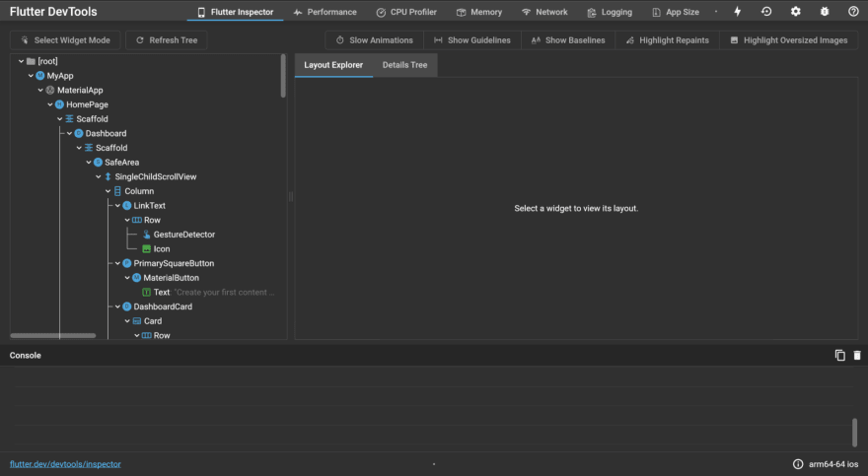Open the Logging tab
This screenshot has height=476, width=868.
pos(610,12)
